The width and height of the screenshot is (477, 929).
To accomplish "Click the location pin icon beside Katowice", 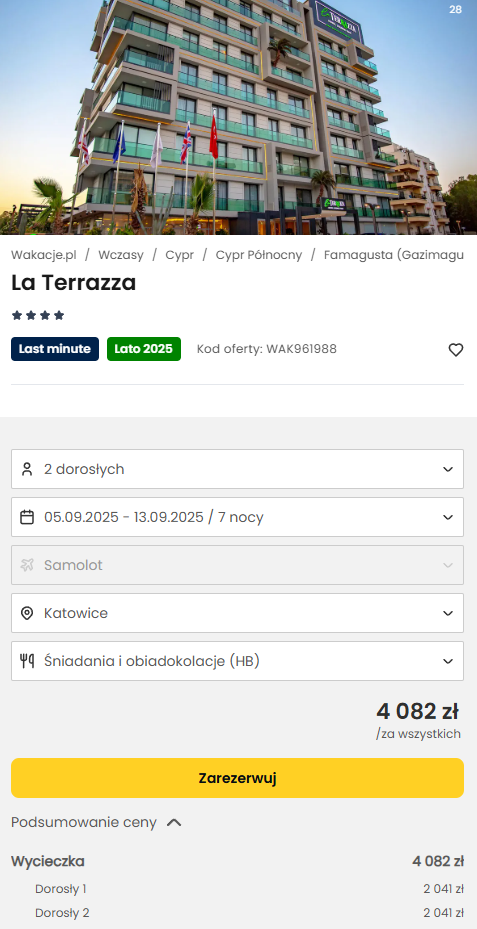I will tap(27, 613).
